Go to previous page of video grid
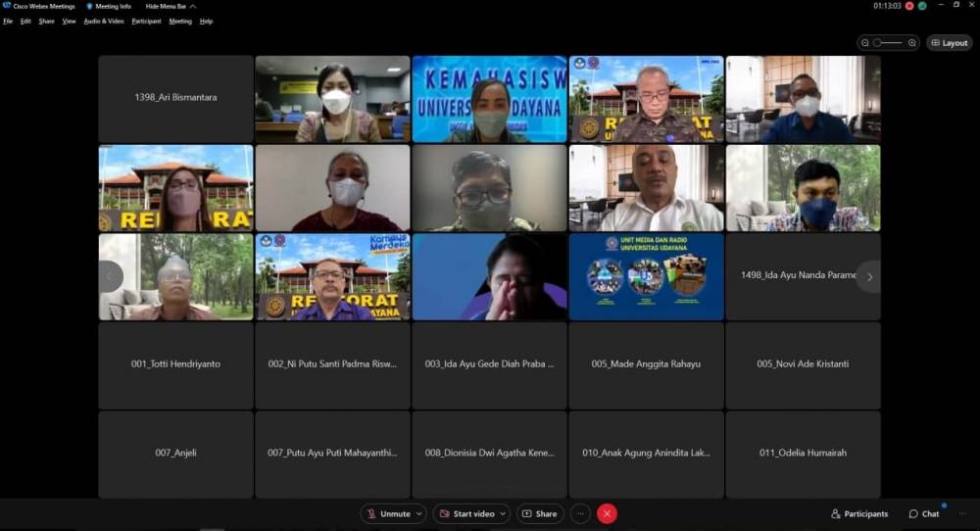 tap(111, 276)
